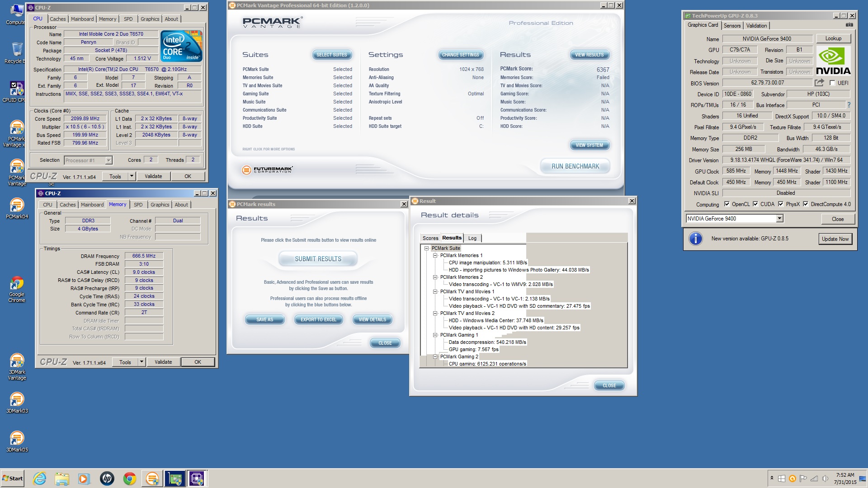Click the Driver Version field in GPU-Z

click(x=786, y=160)
